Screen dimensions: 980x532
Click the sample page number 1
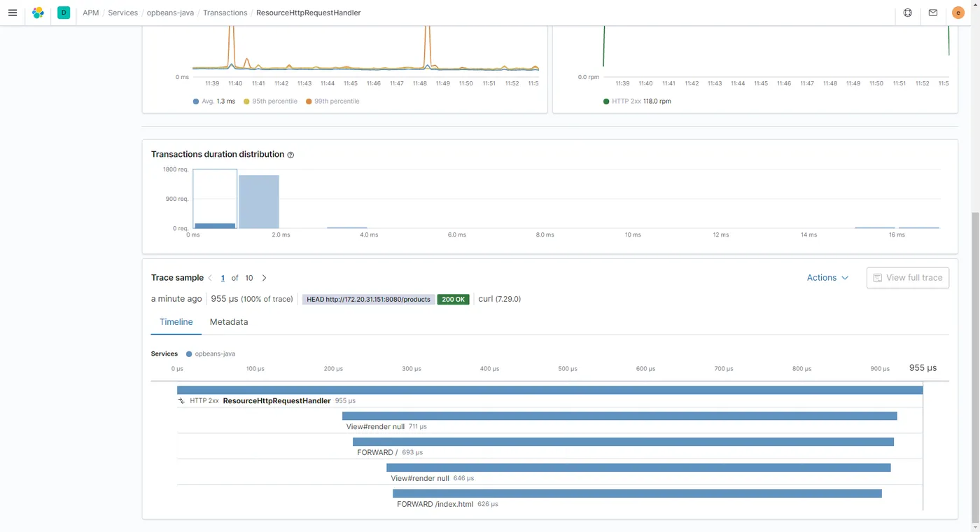tap(223, 278)
